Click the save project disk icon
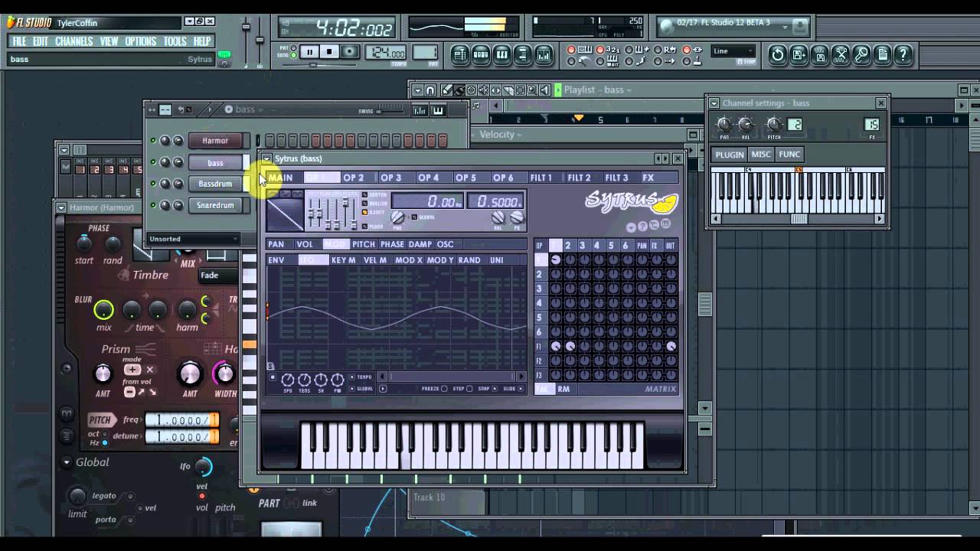The height and width of the screenshot is (551, 980). 799,54
